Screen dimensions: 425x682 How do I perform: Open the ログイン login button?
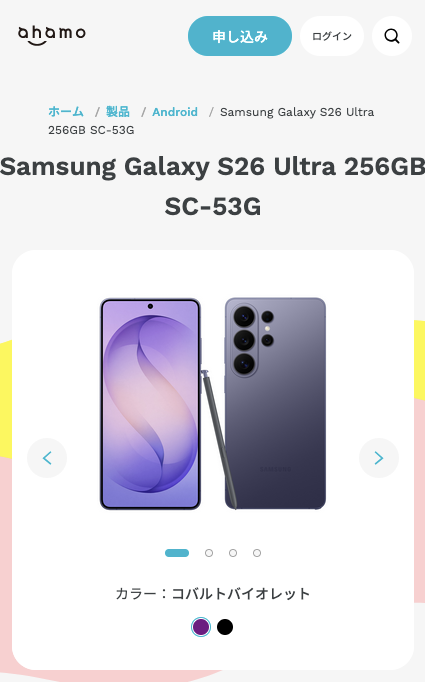(332, 36)
